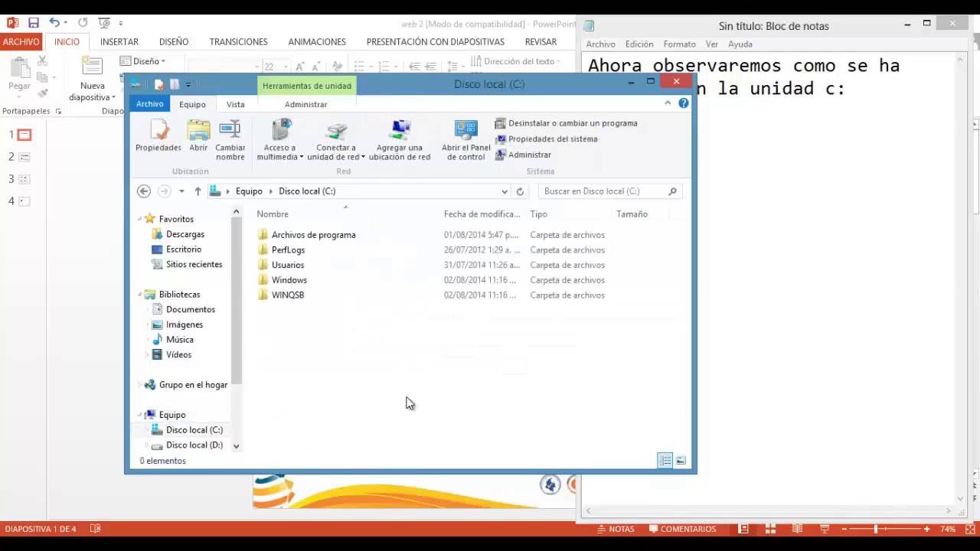980x551 pixels.
Task: Open Administrar tab in Explorer
Action: pyautogui.click(x=305, y=104)
